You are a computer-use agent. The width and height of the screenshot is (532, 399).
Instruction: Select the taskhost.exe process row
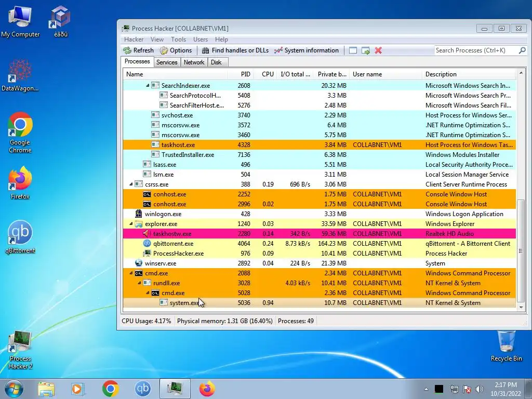click(x=320, y=144)
